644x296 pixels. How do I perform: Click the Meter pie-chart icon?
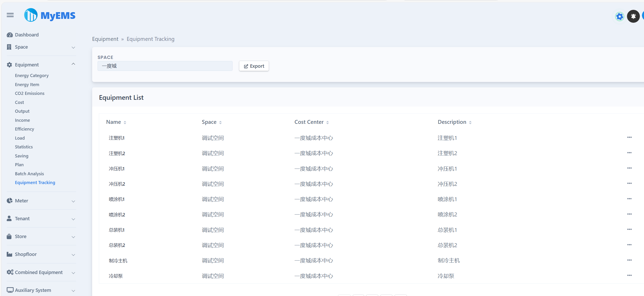pos(9,200)
